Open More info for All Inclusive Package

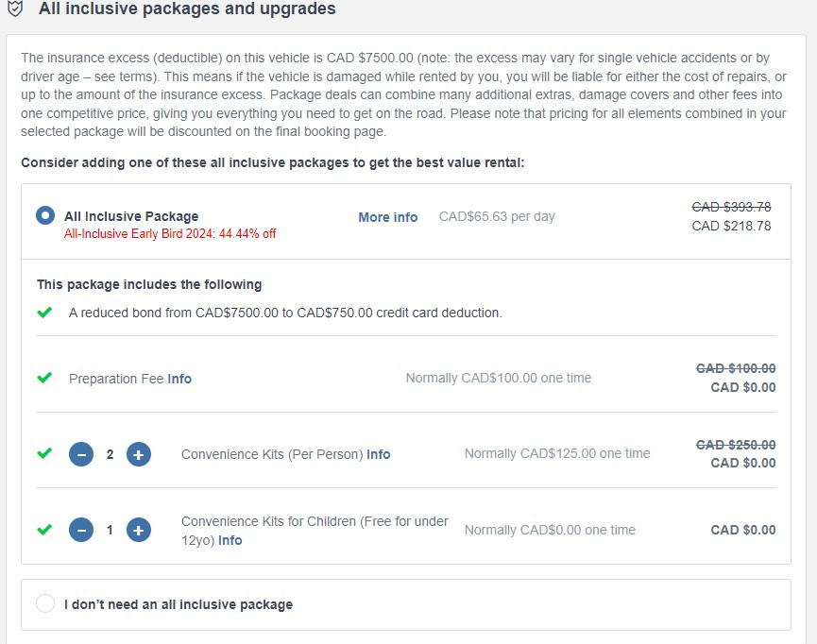click(x=387, y=217)
